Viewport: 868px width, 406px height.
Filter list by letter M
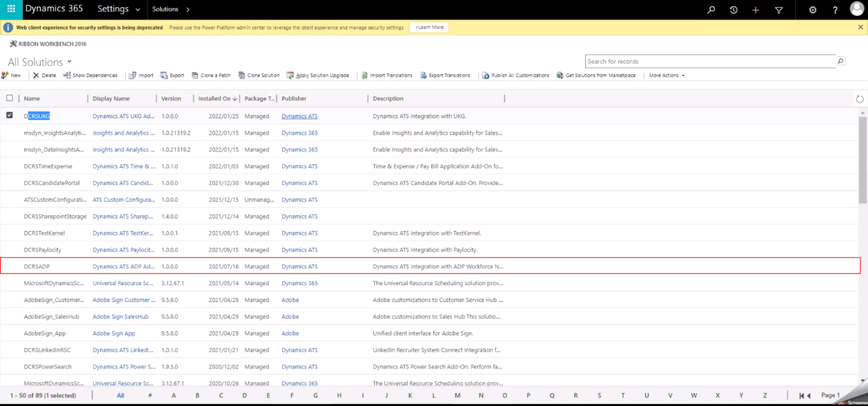click(458, 396)
